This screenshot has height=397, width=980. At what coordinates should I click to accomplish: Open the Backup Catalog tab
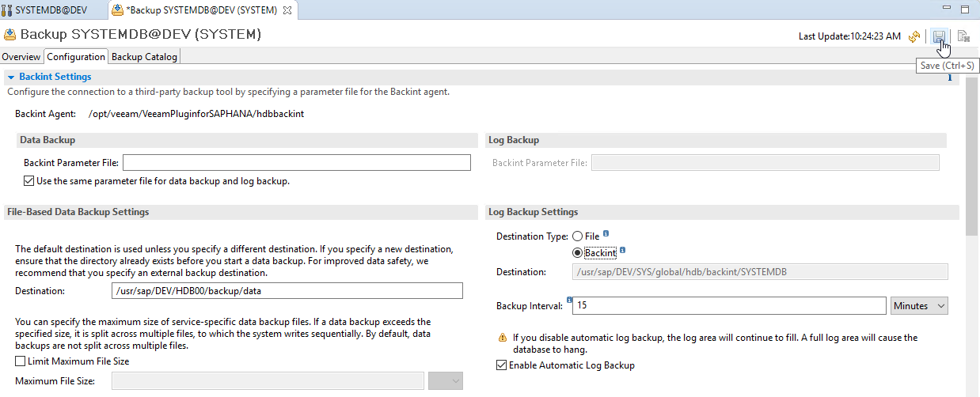(145, 57)
